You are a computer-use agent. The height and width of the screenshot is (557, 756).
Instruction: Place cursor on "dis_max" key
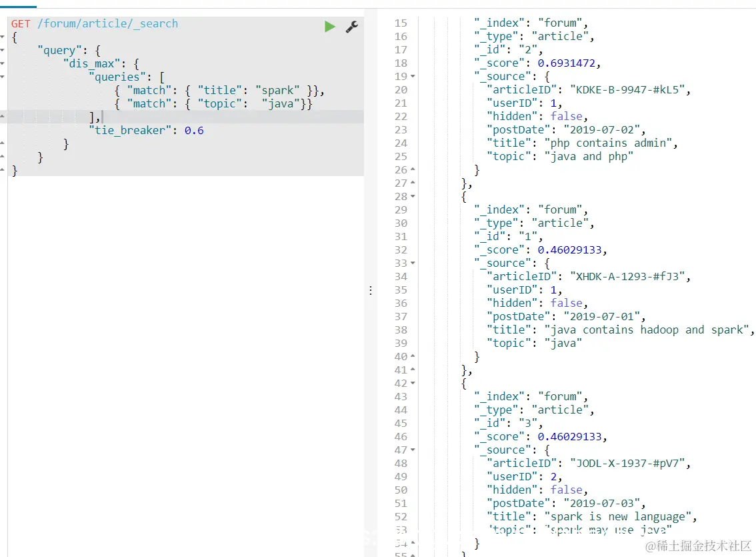[x=91, y=63]
